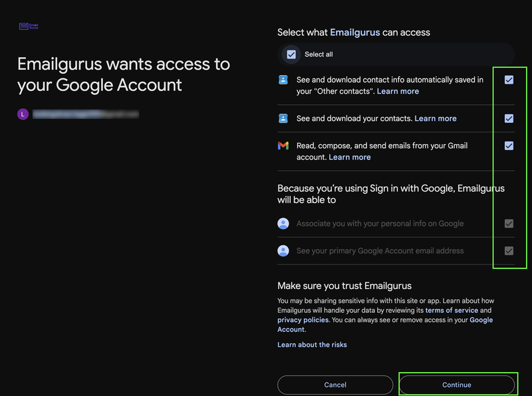Click the person icon beside primary email address
This screenshot has height=396, width=532.
point(282,250)
